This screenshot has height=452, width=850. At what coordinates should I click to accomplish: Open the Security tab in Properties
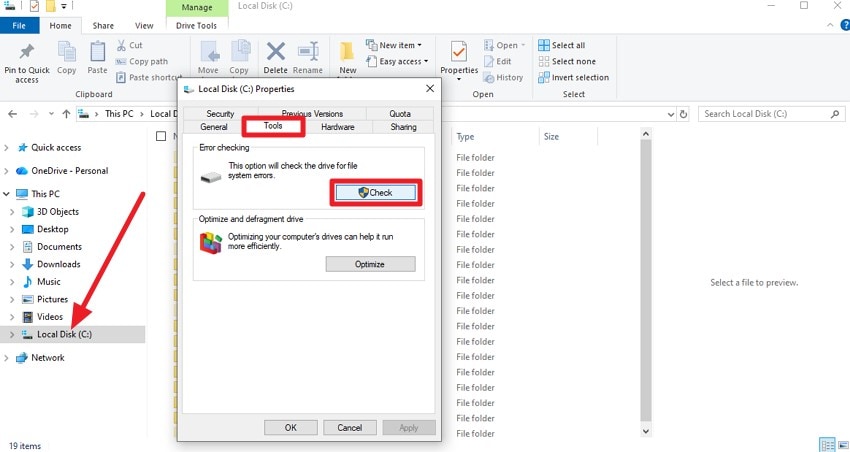(220, 114)
